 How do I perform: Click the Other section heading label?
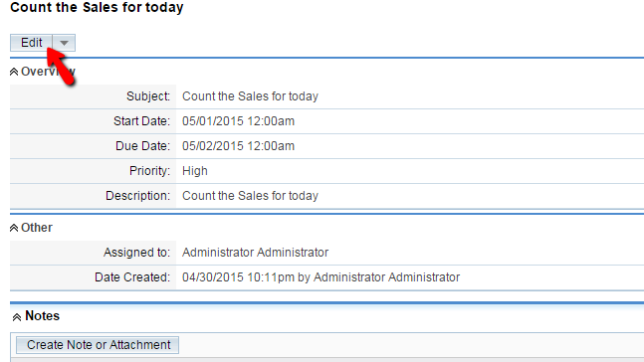coord(37,228)
